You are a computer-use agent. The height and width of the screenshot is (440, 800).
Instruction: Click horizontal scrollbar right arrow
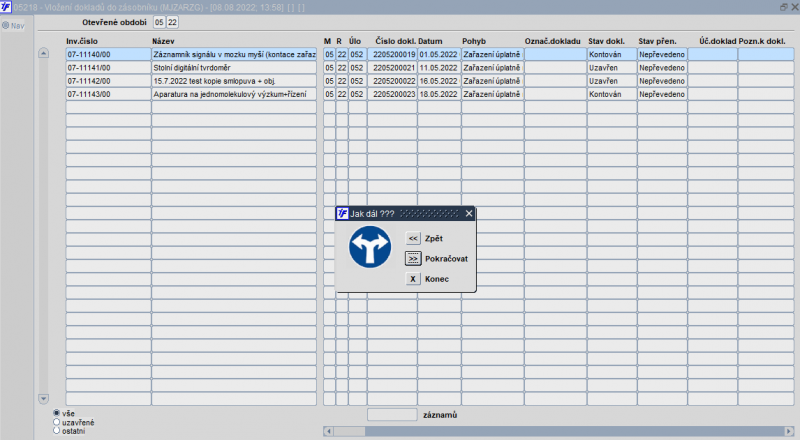[789, 431]
